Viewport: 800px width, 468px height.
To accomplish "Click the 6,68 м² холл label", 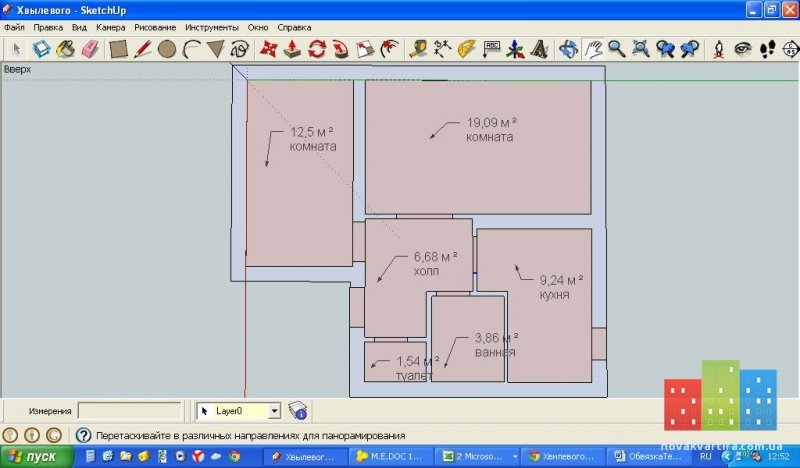I will (x=435, y=264).
